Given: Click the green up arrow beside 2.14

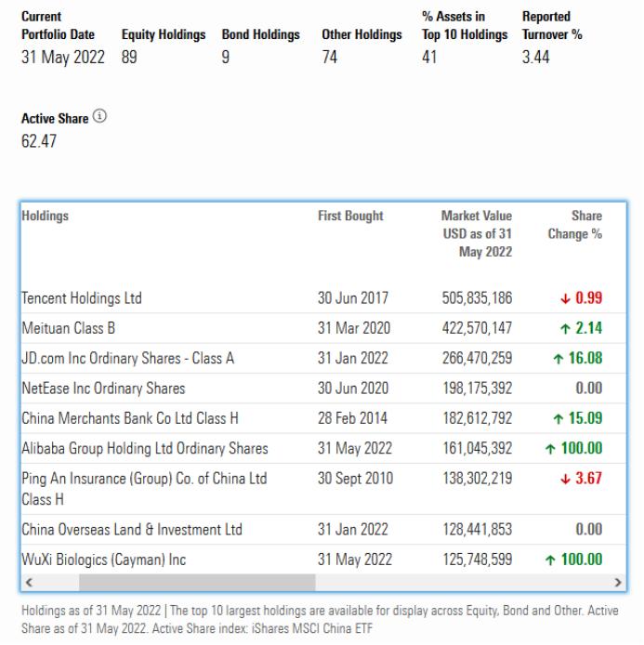Looking at the screenshot, I should [565, 328].
